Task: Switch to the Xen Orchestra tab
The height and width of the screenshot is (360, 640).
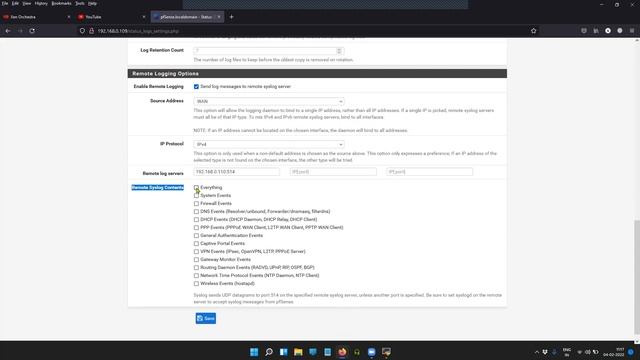Action: point(37,17)
